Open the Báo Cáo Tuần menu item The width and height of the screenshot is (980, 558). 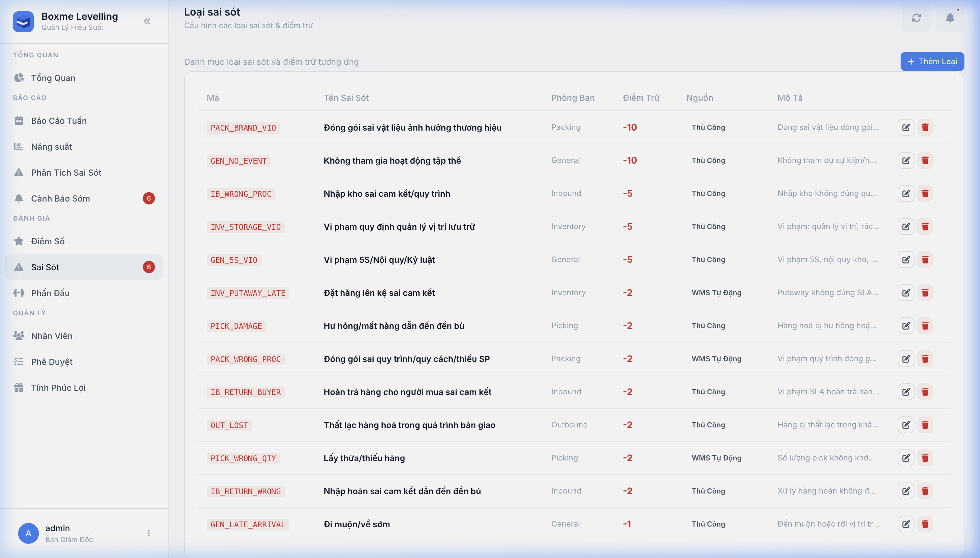(59, 121)
